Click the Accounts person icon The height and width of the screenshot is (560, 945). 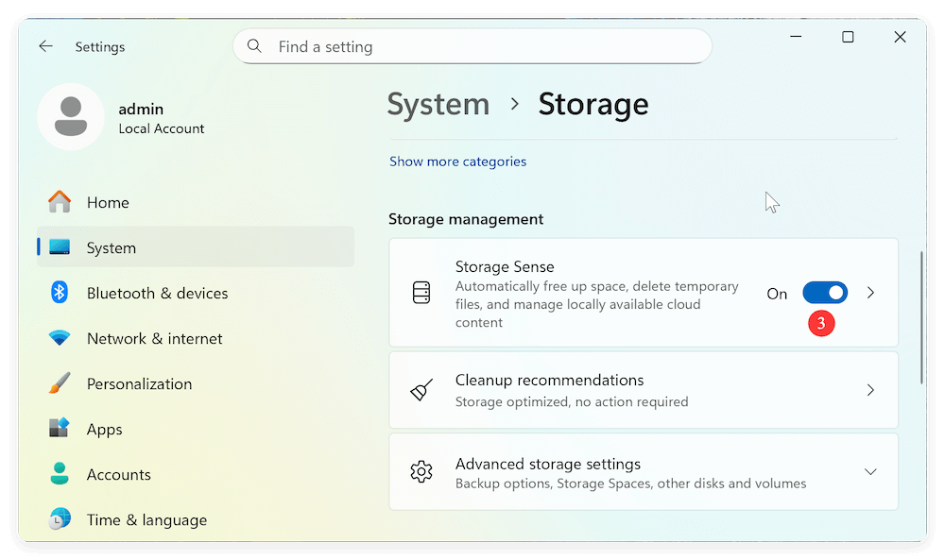click(x=60, y=474)
